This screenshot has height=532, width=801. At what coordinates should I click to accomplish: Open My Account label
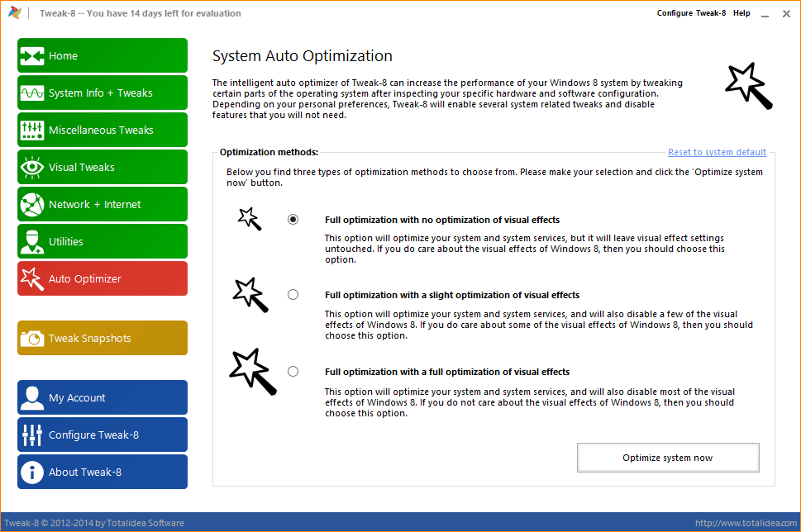(x=77, y=397)
